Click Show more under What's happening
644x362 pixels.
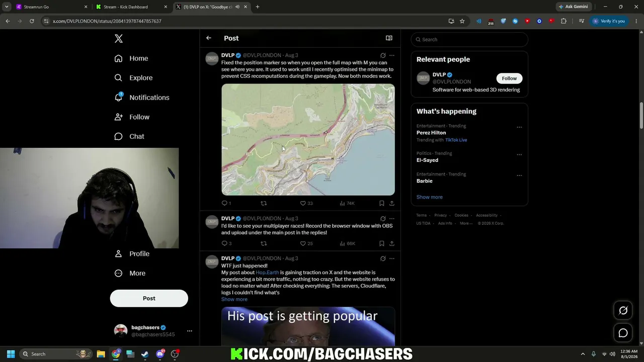[430, 197]
